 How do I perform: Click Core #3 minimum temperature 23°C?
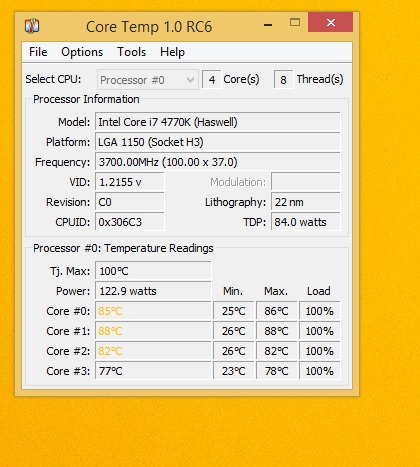click(233, 371)
